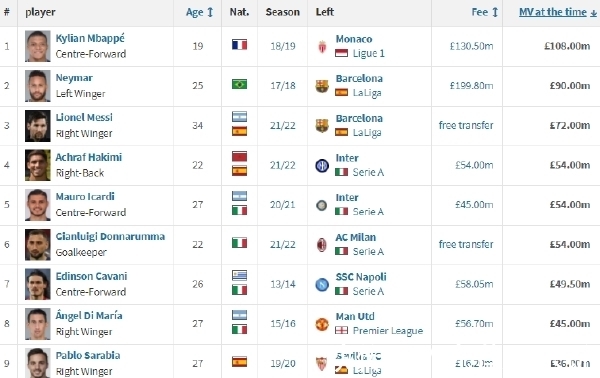Click Inter crest in Achraf Hakimi's row
The width and height of the screenshot is (600, 378).
(x=322, y=165)
